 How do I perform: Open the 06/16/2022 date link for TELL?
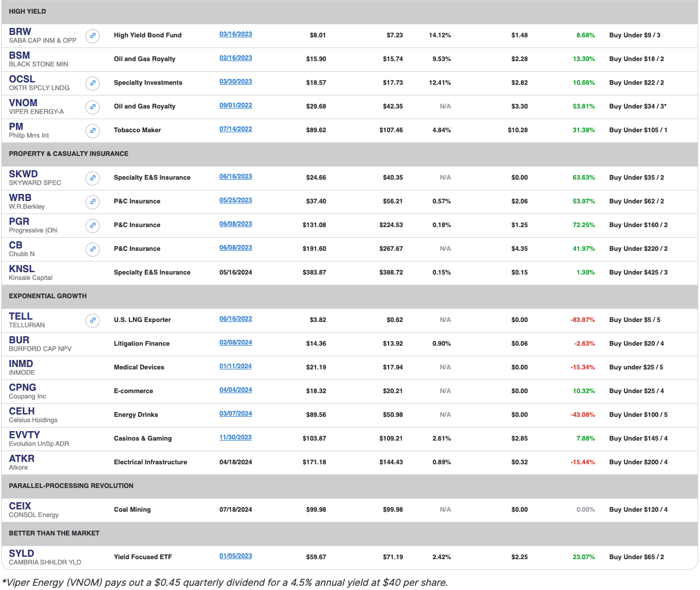click(x=236, y=318)
